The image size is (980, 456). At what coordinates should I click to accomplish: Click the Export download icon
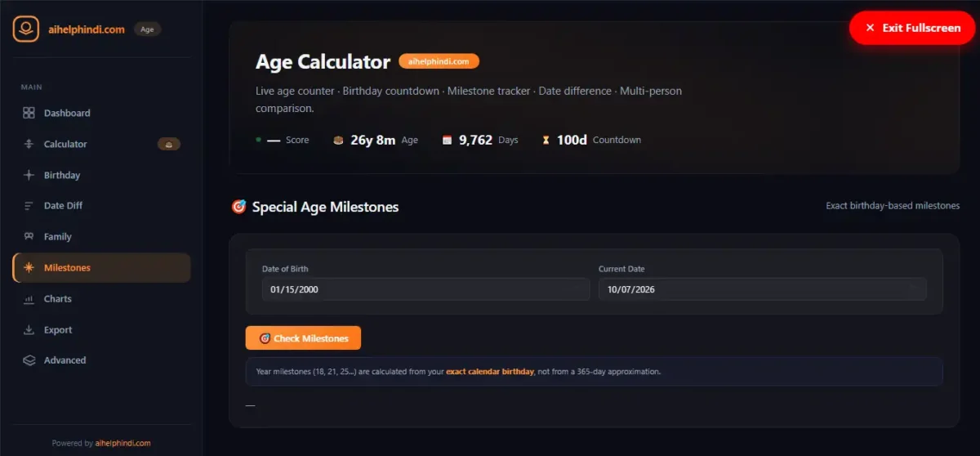click(29, 330)
